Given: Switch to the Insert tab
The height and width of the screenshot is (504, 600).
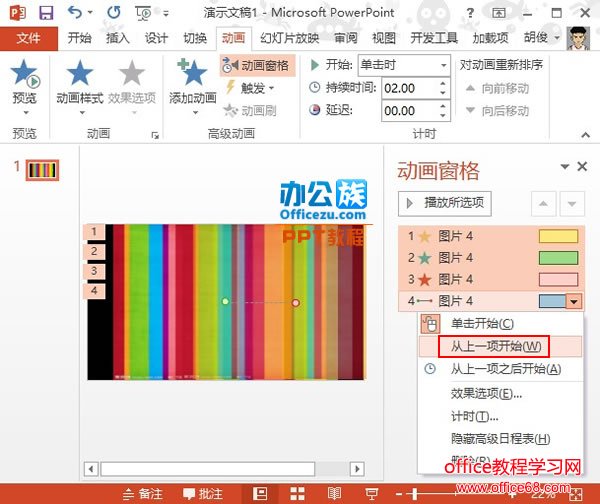Looking at the screenshot, I should click(x=118, y=38).
